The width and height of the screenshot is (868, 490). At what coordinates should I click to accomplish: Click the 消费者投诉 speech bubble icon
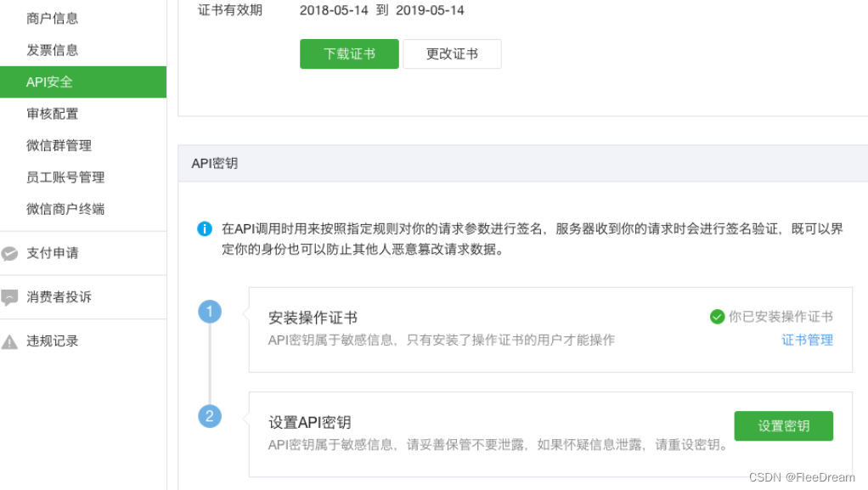(x=9, y=297)
